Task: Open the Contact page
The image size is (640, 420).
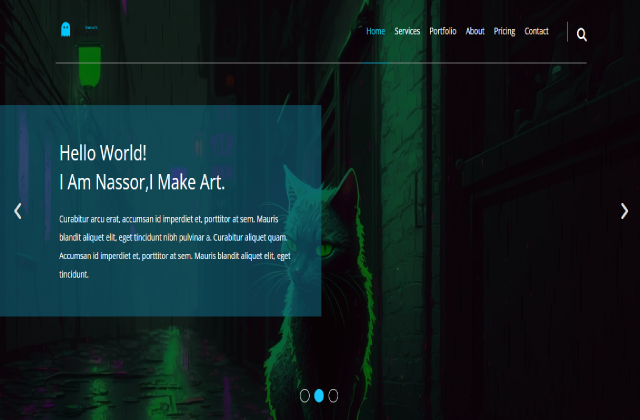Action: 536,31
